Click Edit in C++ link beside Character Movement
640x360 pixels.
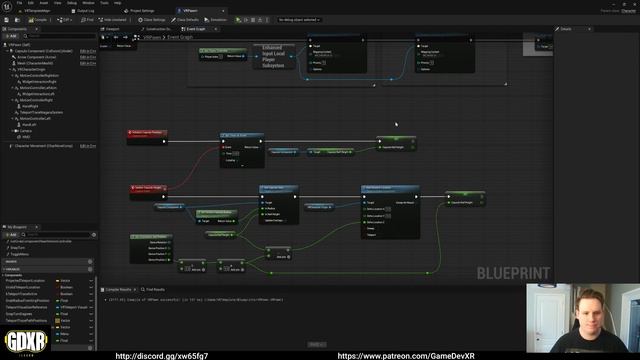(88, 146)
